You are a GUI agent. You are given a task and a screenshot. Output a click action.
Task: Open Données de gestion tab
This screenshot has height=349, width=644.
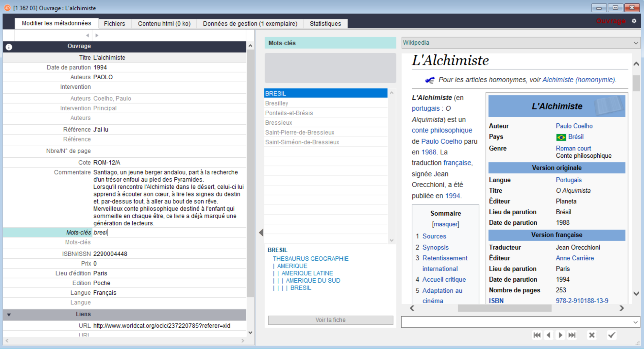[x=250, y=24]
